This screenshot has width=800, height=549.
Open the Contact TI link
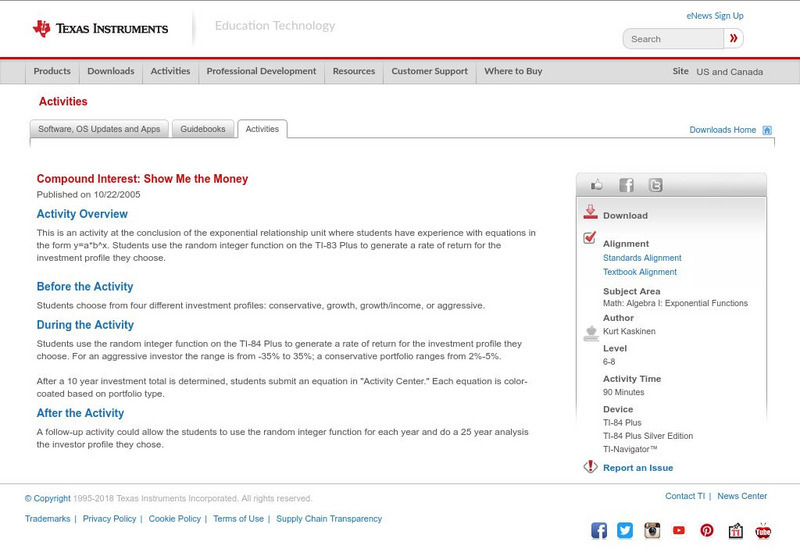click(685, 496)
